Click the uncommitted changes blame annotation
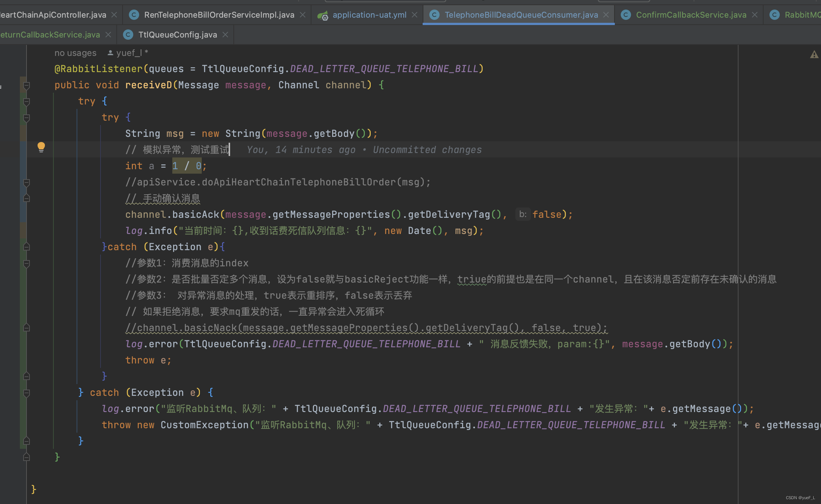 364,150
